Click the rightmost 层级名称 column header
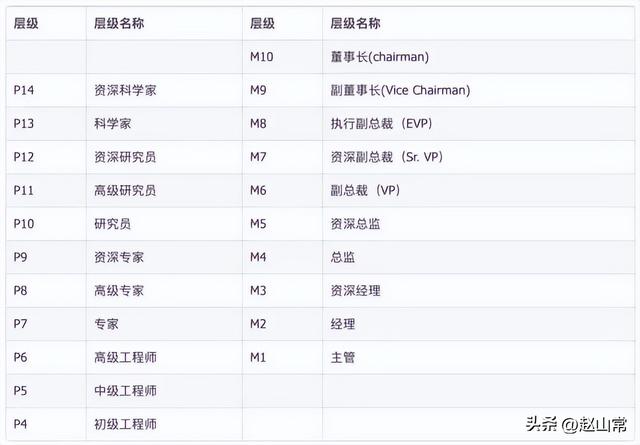This screenshot has height=445, width=640. [478, 23]
